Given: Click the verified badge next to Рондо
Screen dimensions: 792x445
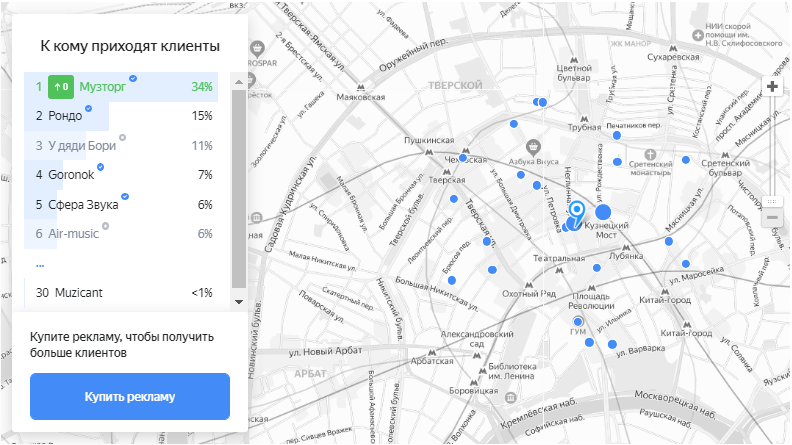Looking at the screenshot, I should coord(88,108).
